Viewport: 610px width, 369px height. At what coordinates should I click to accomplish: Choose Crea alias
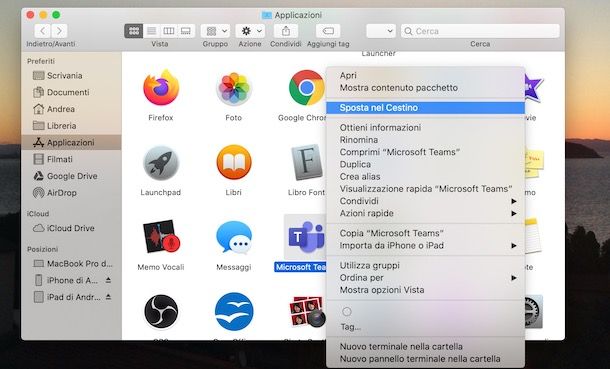426,177
